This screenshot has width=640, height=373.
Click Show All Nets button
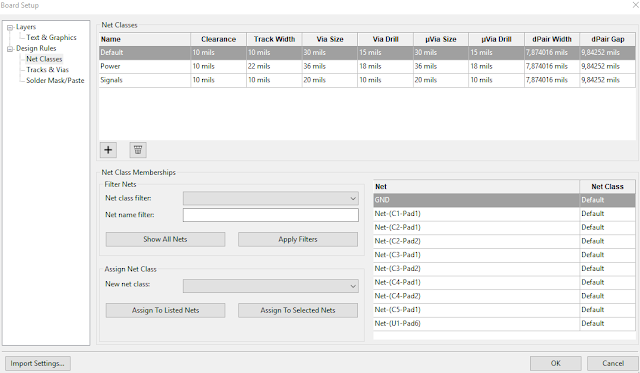[x=165, y=240]
